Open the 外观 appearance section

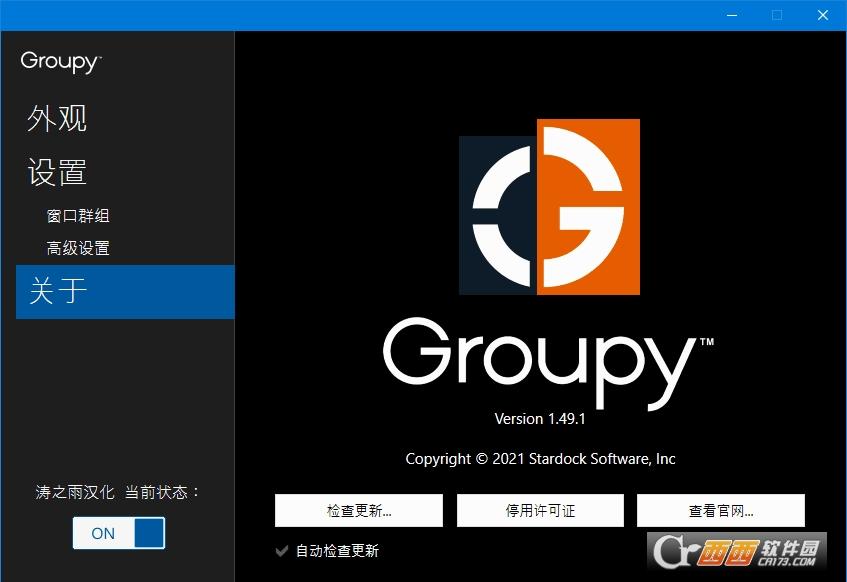pos(57,118)
